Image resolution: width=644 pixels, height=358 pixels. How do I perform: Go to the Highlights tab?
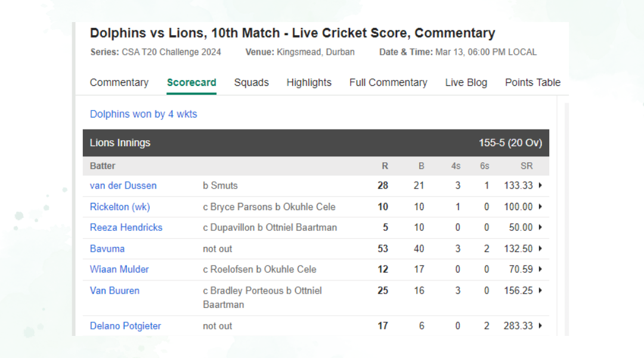pos(309,82)
